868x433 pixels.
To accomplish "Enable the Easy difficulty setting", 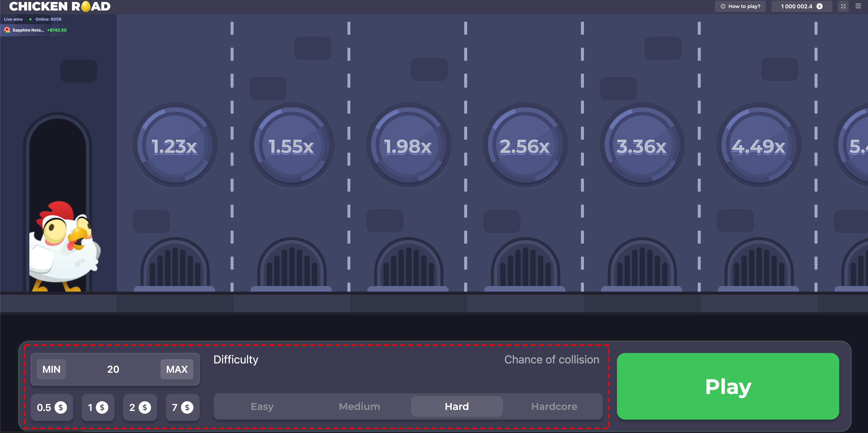I will click(x=262, y=406).
